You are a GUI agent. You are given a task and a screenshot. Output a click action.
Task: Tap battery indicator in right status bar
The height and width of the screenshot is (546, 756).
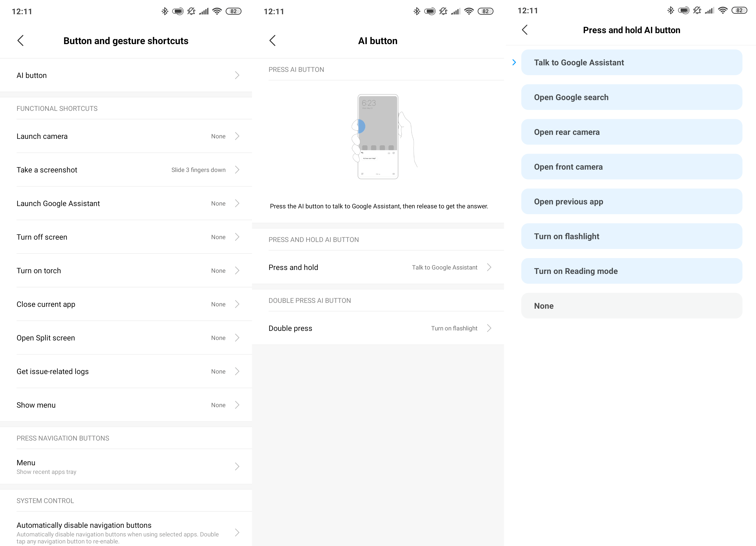[739, 11]
